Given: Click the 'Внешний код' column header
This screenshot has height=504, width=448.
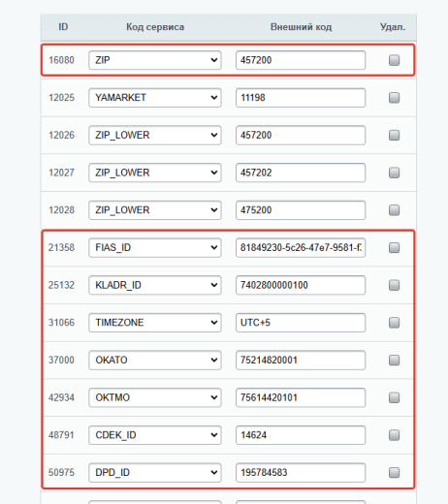Looking at the screenshot, I should click(301, 27).
